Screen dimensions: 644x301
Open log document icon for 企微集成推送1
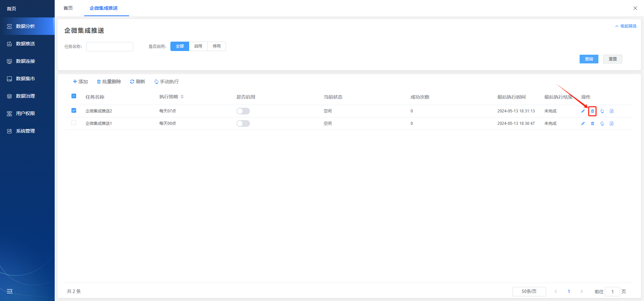click(x=611, y=123)
